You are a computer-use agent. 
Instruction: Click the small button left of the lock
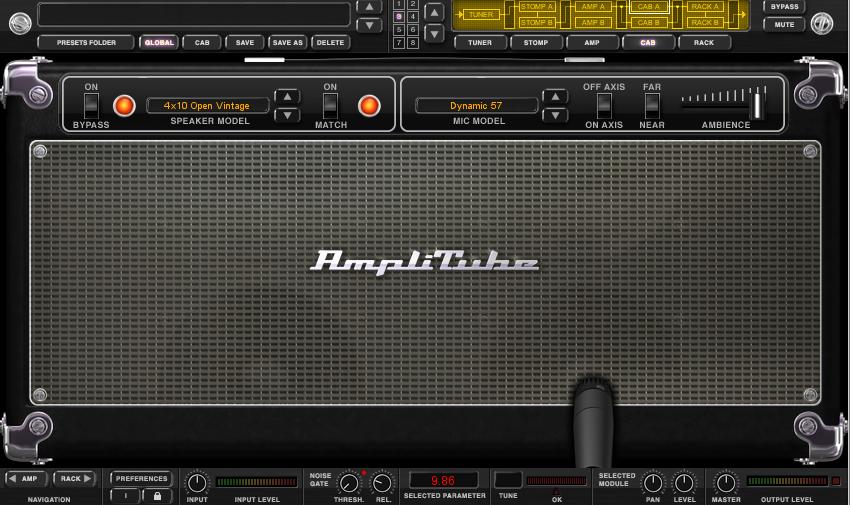[125, 496]
